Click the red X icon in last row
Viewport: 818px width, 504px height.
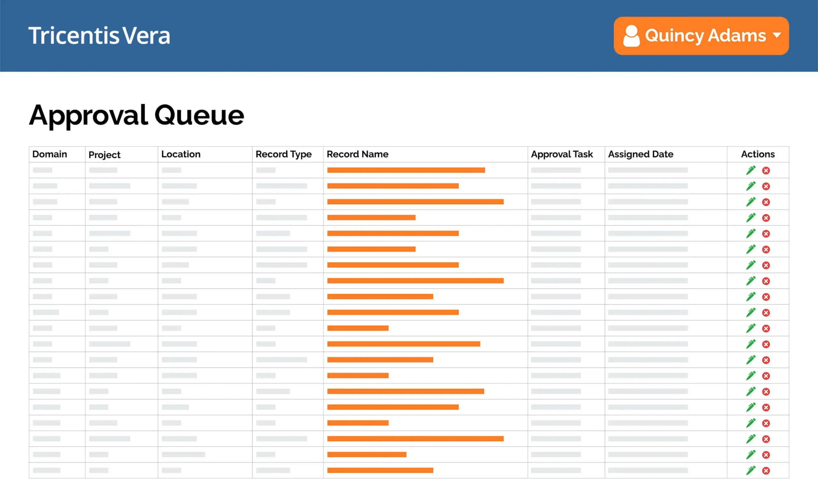(766, 471)
